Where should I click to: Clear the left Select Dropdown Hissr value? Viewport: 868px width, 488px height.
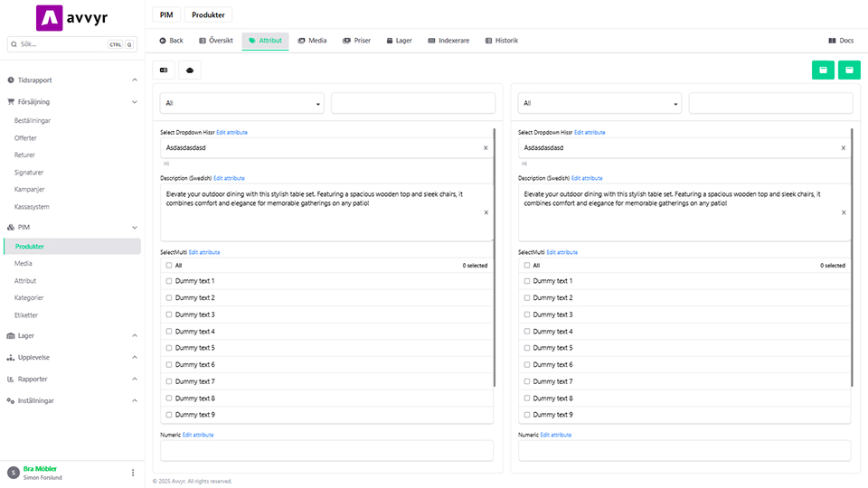486,148
